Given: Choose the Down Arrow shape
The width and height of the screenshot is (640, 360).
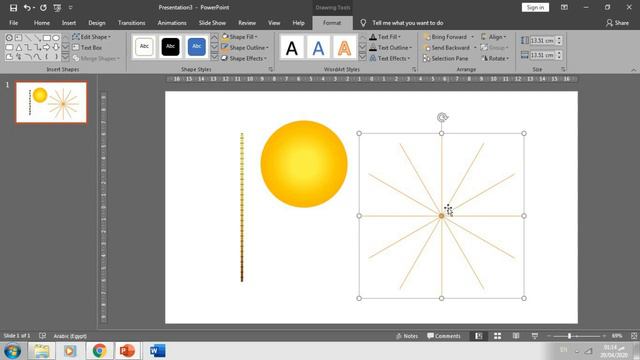Looking at the screenshot, I should click(x=56, y=47).
